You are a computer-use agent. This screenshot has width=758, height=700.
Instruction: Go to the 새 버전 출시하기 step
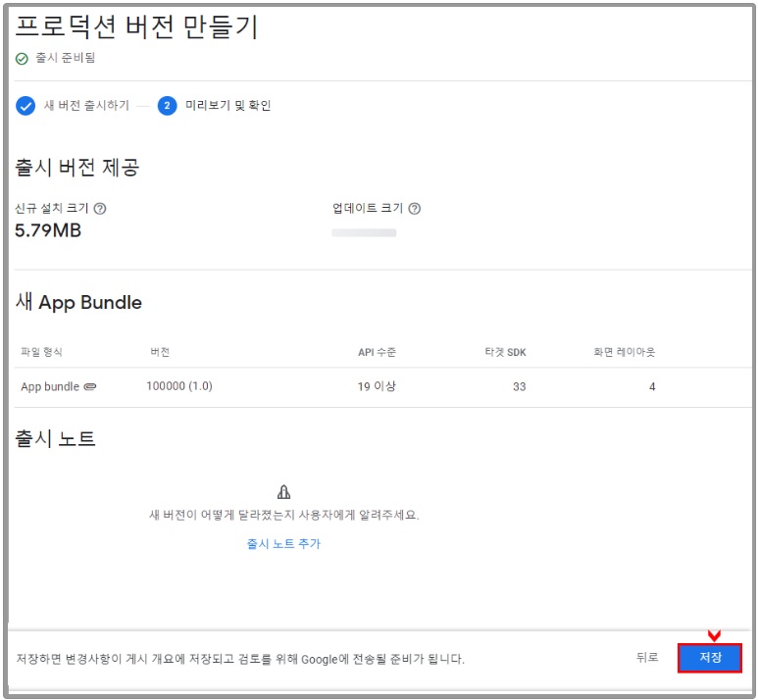click(x=86, y=105)
